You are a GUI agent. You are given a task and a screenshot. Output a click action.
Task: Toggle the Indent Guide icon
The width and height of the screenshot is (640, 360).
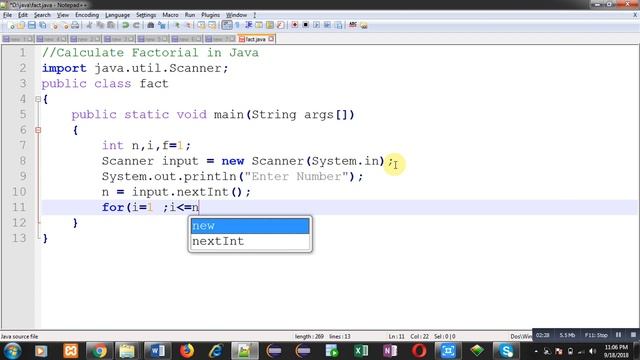[x=249, y=25]
